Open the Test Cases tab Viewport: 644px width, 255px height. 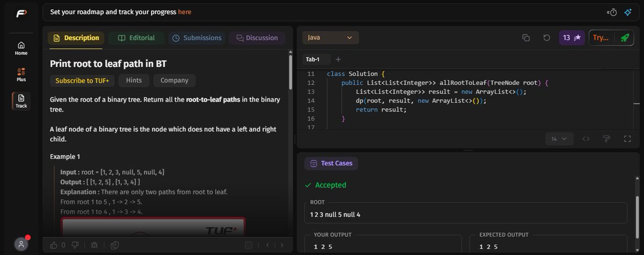coord(331,163)
